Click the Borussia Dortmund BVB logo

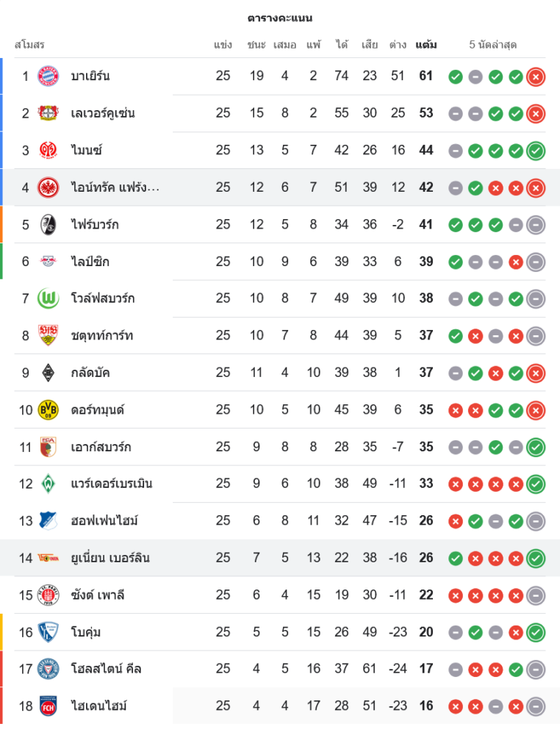49,409
